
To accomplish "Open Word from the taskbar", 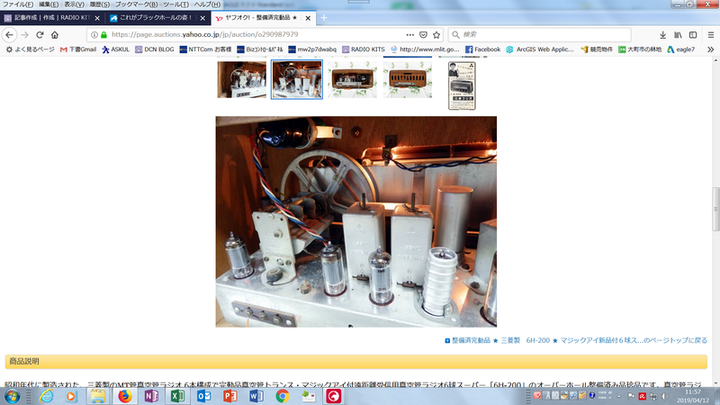I will [x=256, y=396].
